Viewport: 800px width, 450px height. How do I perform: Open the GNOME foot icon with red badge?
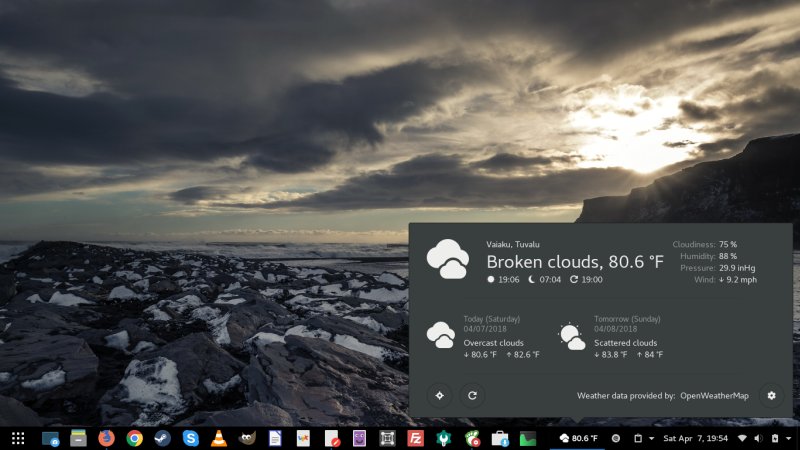click(472, 438)
